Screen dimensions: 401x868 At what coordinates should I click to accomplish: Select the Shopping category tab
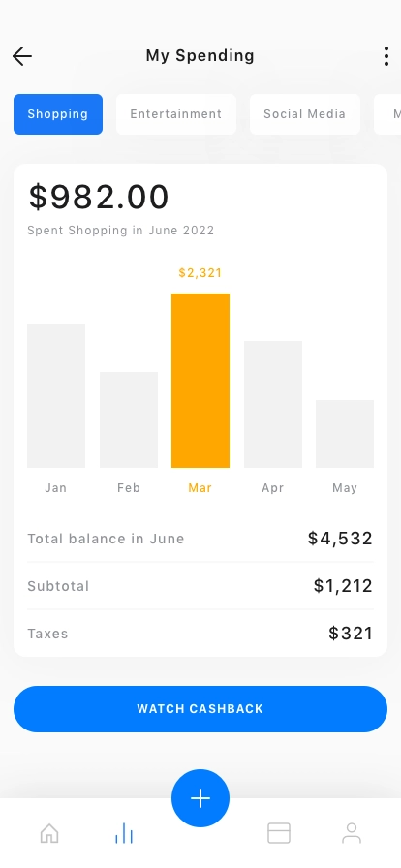(58, 114)
